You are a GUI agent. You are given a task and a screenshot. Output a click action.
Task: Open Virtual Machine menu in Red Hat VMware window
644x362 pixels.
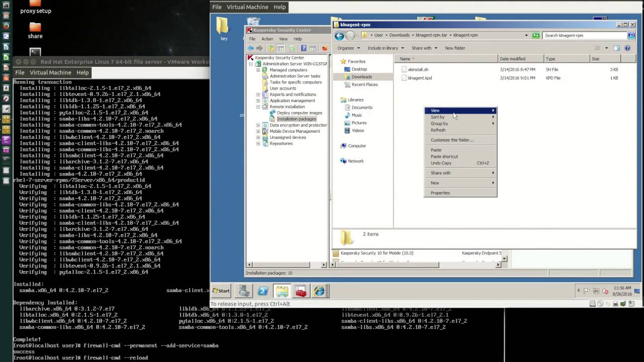pyautogui.click(x=50, y=72)
